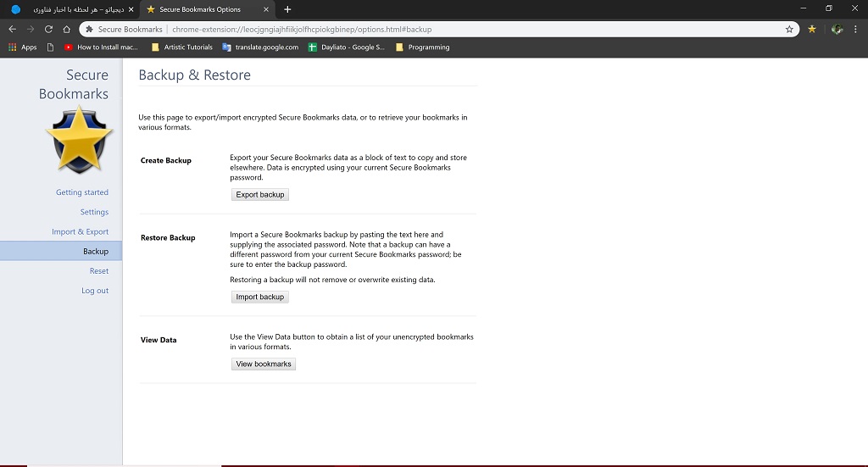
Task: Open the Getting started sidebar page
Action: (x=82, y=192)
